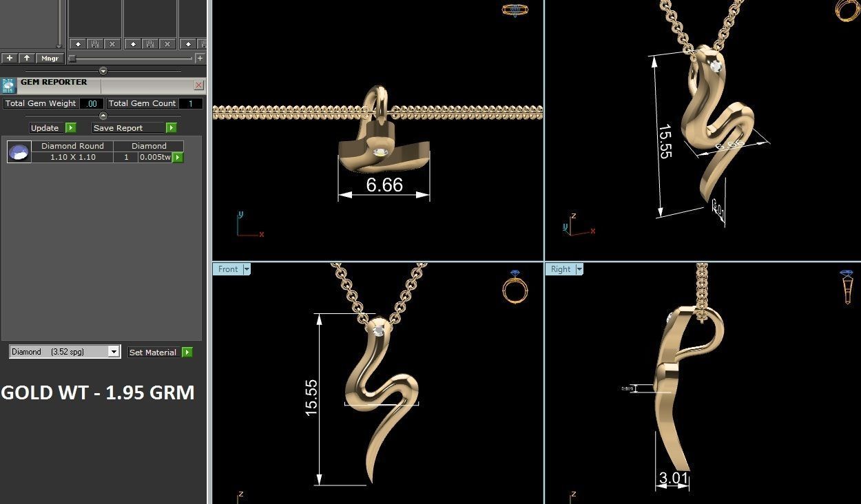The width and height of the screenshot is (861, 504).
Task: Click the save disk icon in second snapshot slot
Action: pyautogui.click(x=150, y=44)
